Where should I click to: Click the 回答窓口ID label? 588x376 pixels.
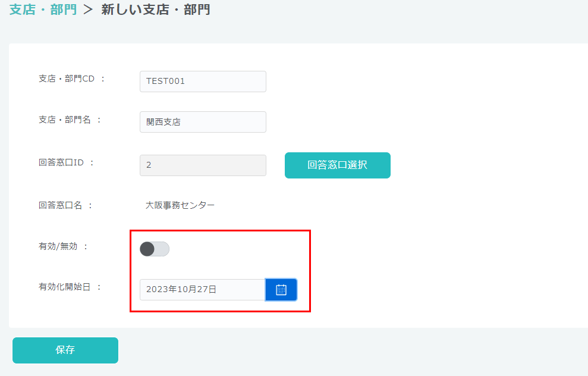click(61, 162)
